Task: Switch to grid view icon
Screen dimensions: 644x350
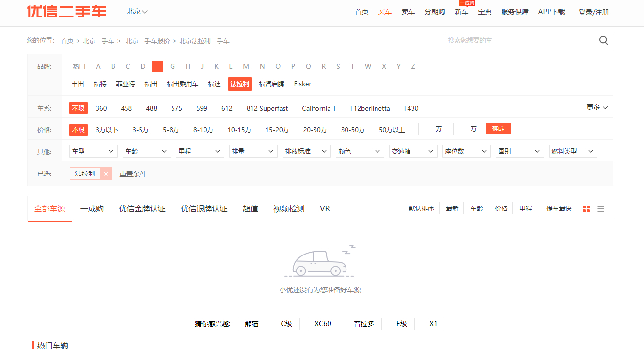Action: pyautogui.click(x=586, y=209)
